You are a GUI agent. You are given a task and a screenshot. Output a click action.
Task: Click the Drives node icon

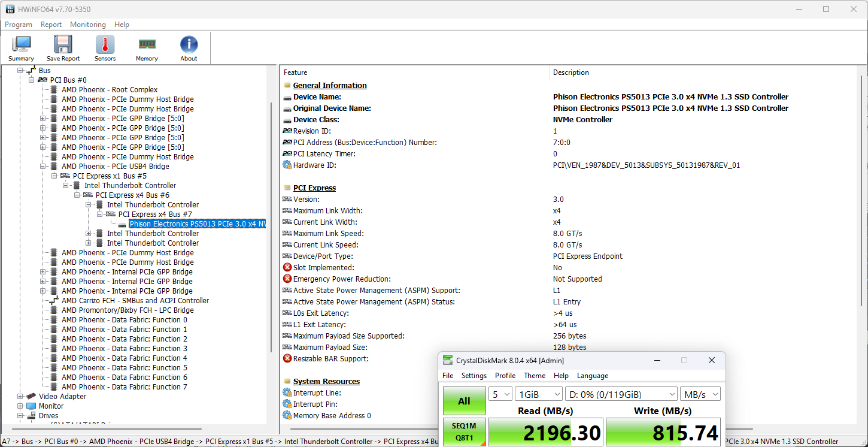pos(31,416)
